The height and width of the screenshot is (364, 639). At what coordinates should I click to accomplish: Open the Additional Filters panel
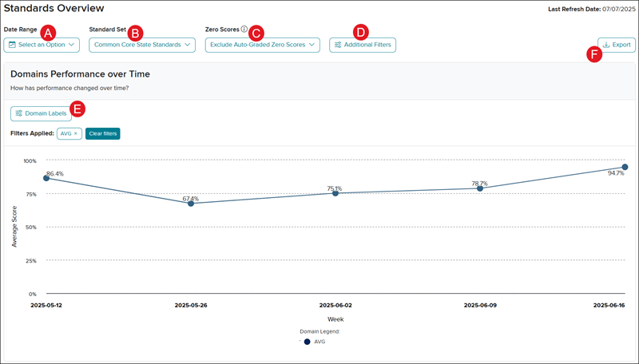[362, 45]
